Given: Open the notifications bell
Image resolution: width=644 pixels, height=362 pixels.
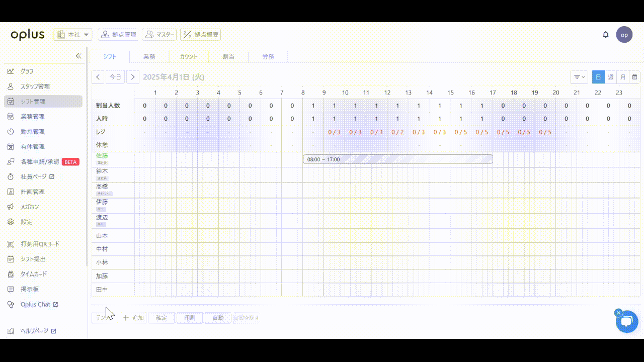Looking at the screenshot, I should pos(606,35).
